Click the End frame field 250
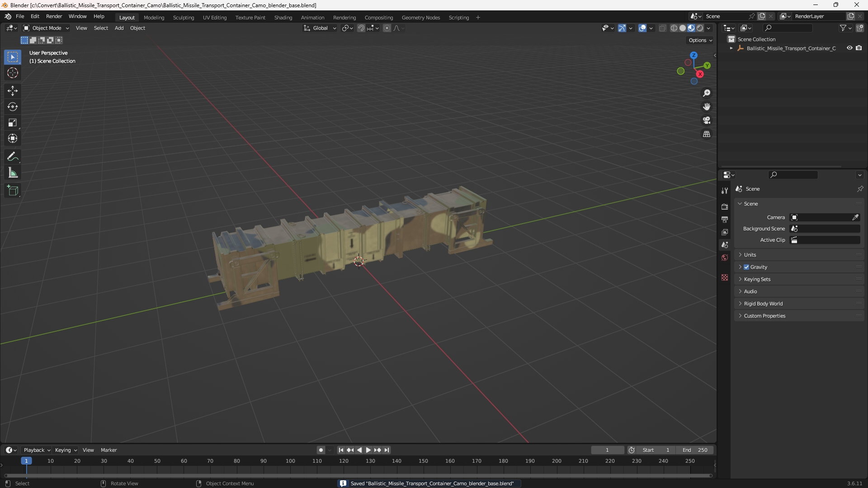868x488 pixels. point(695,450)
